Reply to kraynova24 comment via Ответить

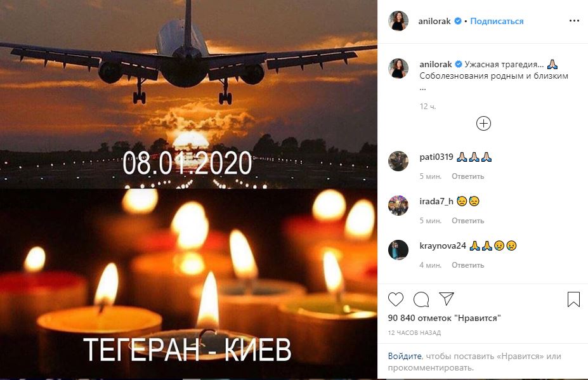click(467, 265)
